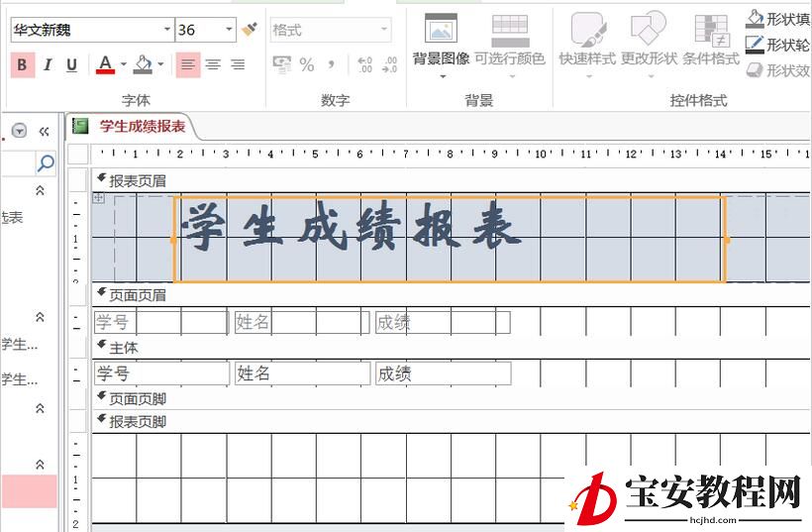Select 姓名 field in detail section
The width and height of the screenshot is (812, 532).
(302, 373)
